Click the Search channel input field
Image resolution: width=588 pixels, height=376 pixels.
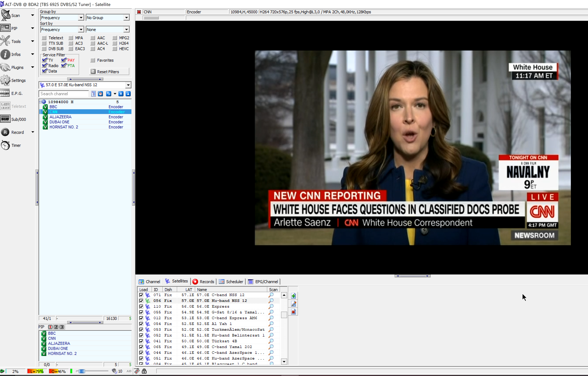64,94
